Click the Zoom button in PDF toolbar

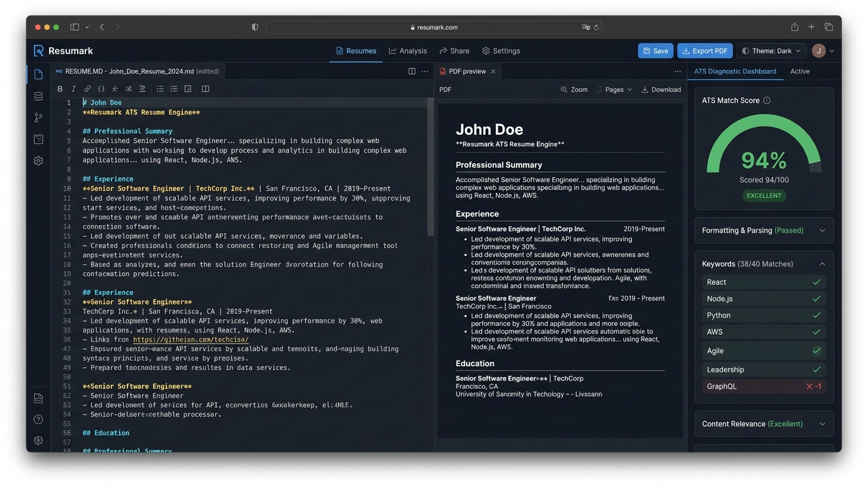574,89
